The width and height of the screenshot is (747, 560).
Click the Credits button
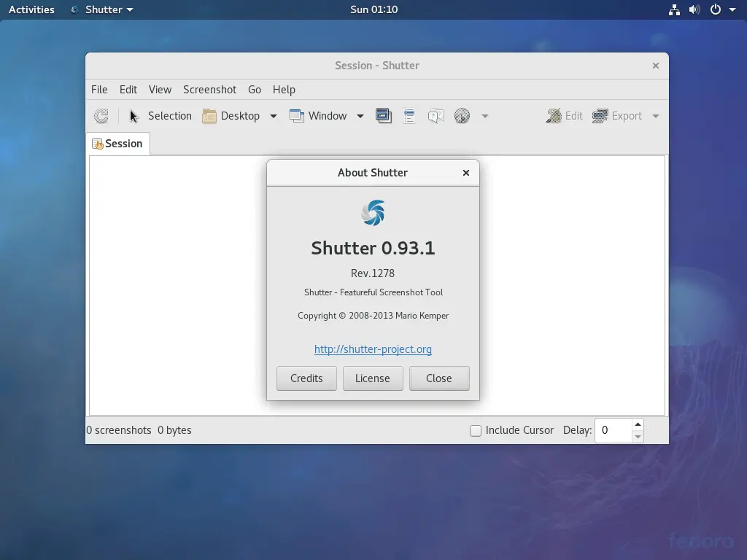click(306, 378)
